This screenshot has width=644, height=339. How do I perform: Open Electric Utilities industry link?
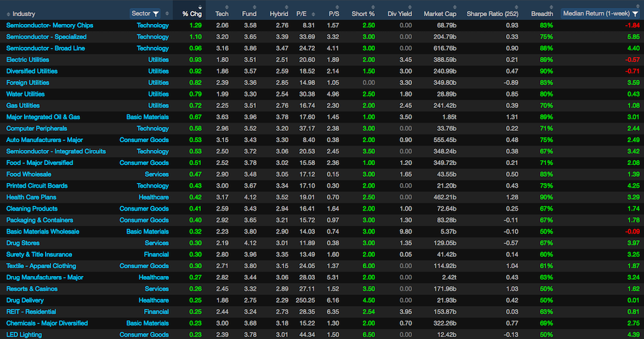(x=28, y=60)
